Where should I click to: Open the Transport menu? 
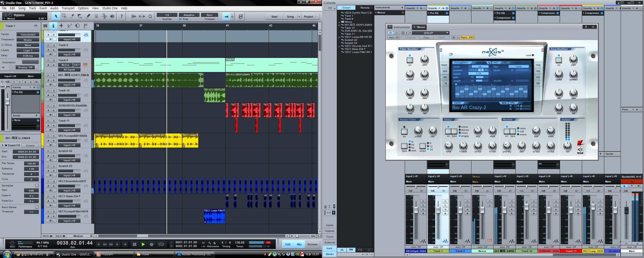tap(68, 8)
